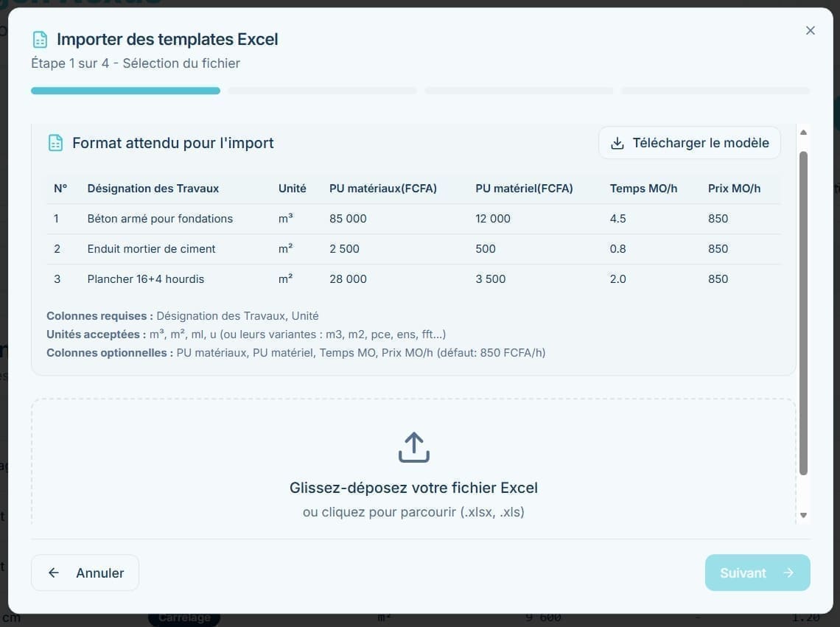This screenshot has height=627, width=840.
Task: Click the Prix MO/h column header
Action: 734,189
